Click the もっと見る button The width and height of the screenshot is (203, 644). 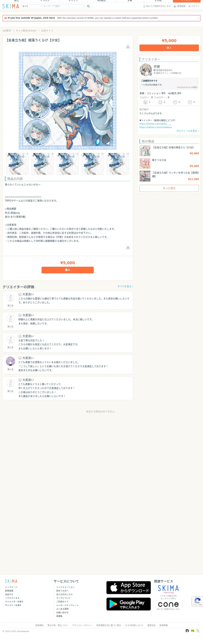tap(169, 188)
